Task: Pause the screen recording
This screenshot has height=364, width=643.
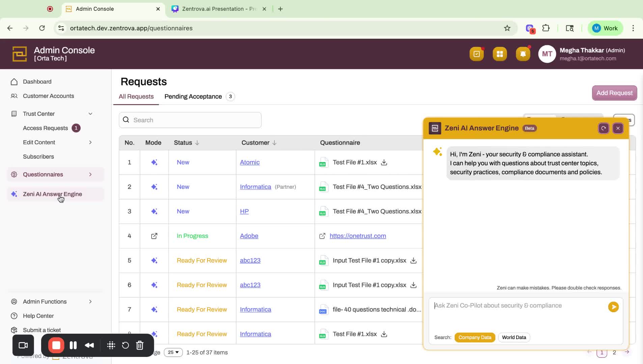Action: (x=73, y=345)
